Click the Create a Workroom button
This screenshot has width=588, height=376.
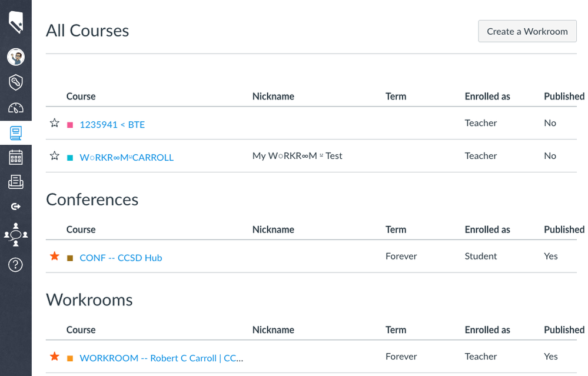(x=527, y=31)
